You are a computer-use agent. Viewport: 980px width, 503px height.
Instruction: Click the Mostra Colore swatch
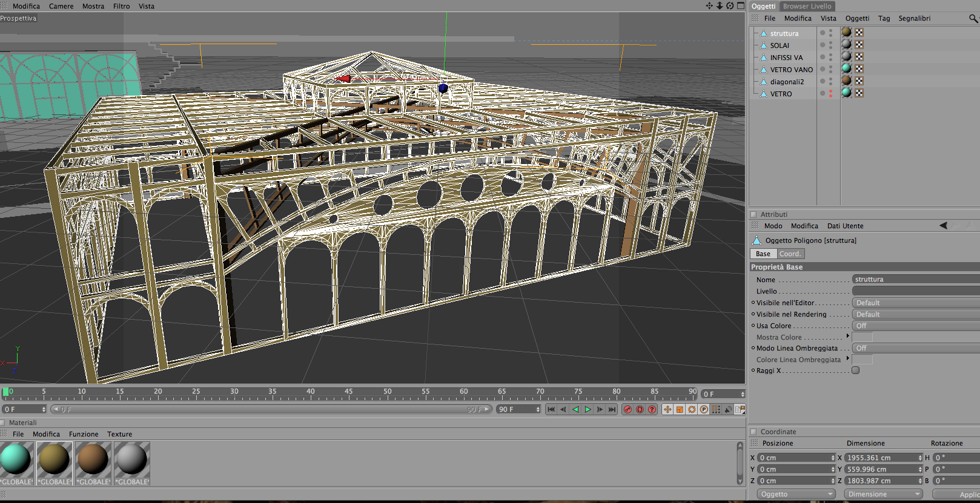tap(862, 337)
